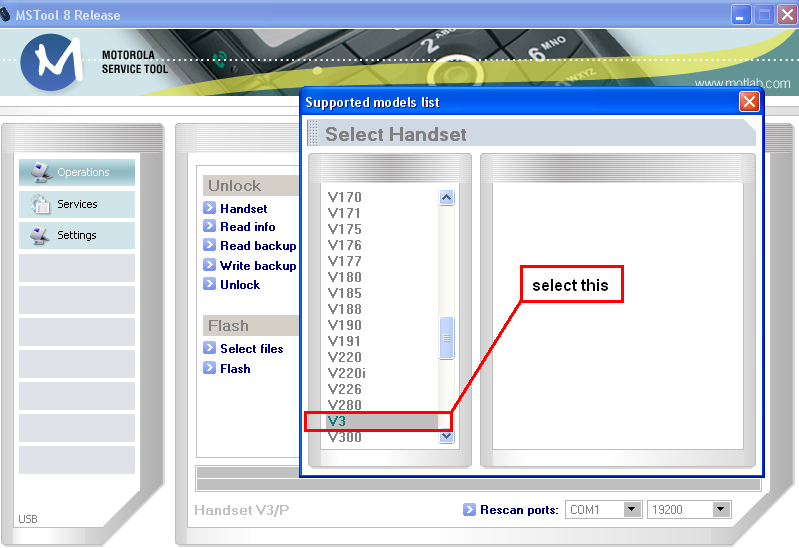Click the Settings computer icon
Image resolution: width=799 pixels, height=548 pixels.
coord(40,236)
